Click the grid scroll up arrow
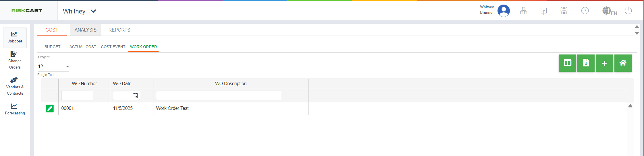Viewport: 644px width, 156px height. point(630,106)
